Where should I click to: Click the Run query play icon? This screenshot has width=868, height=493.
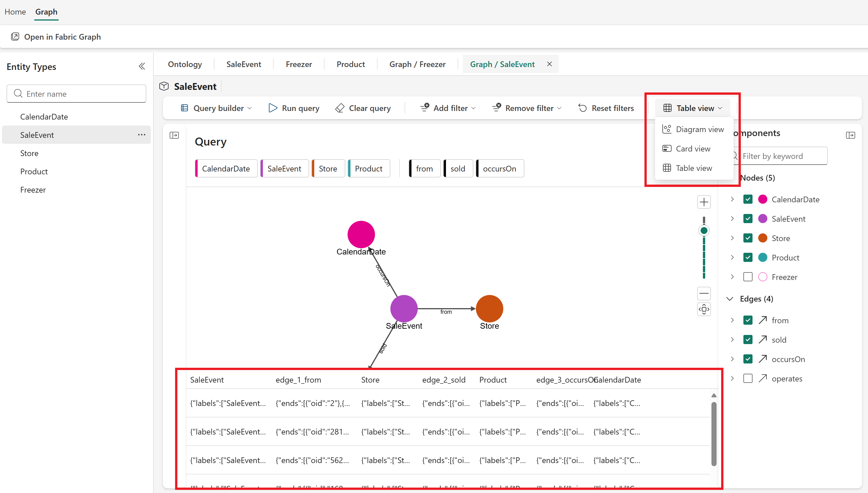coord(273,108)
